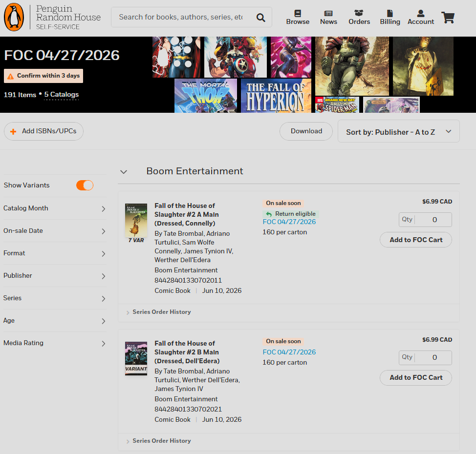This screenshot has height=454, width=476.
Task: Open the shopping cart icon
Action: coord(448,18)
